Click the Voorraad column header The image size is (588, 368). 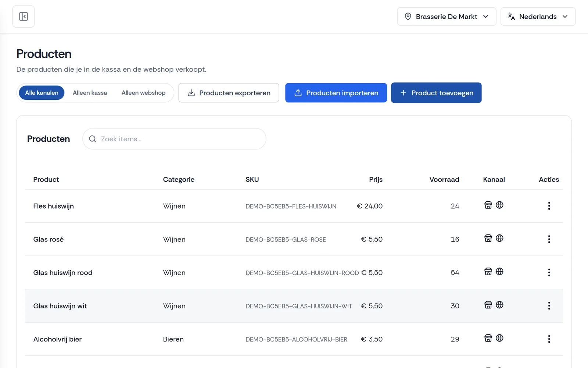point(444,180)
